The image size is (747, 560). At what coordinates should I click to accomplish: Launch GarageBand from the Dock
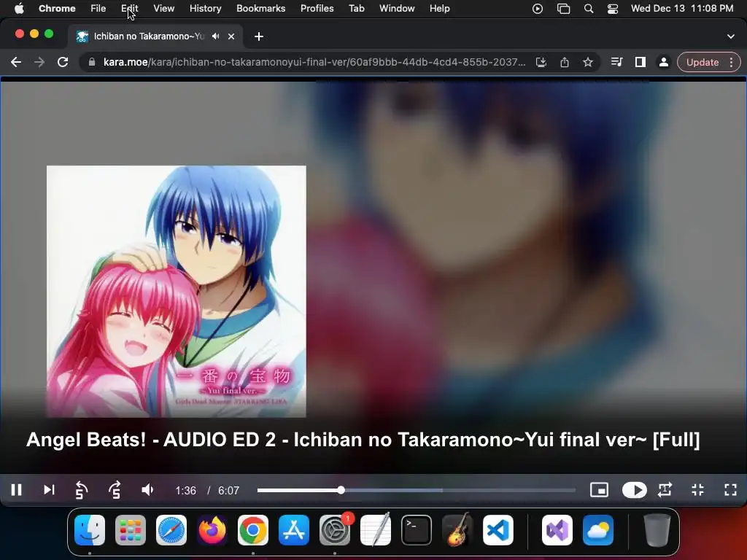coord(457,530)
